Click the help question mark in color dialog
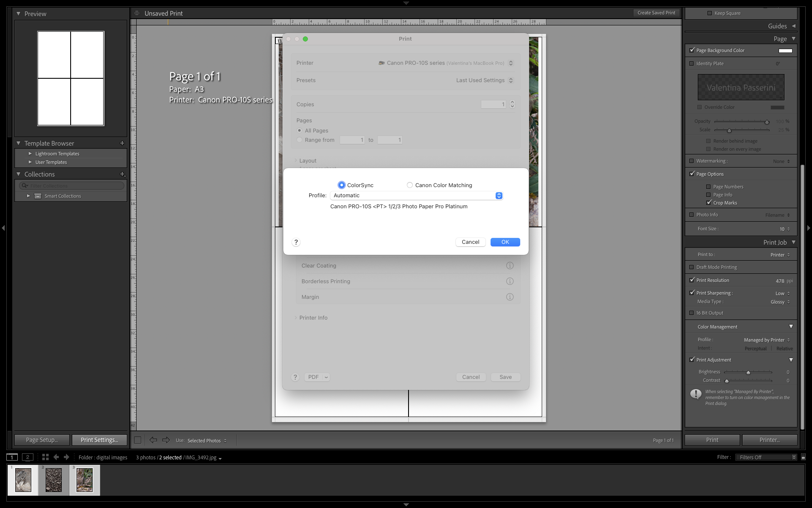The image size is (812, 508). point(296,242)
